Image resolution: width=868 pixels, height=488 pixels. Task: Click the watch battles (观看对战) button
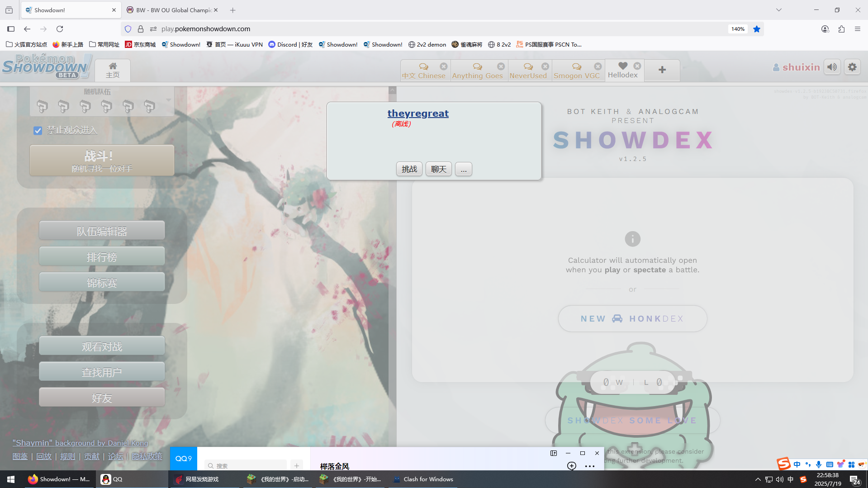[102, 346]
